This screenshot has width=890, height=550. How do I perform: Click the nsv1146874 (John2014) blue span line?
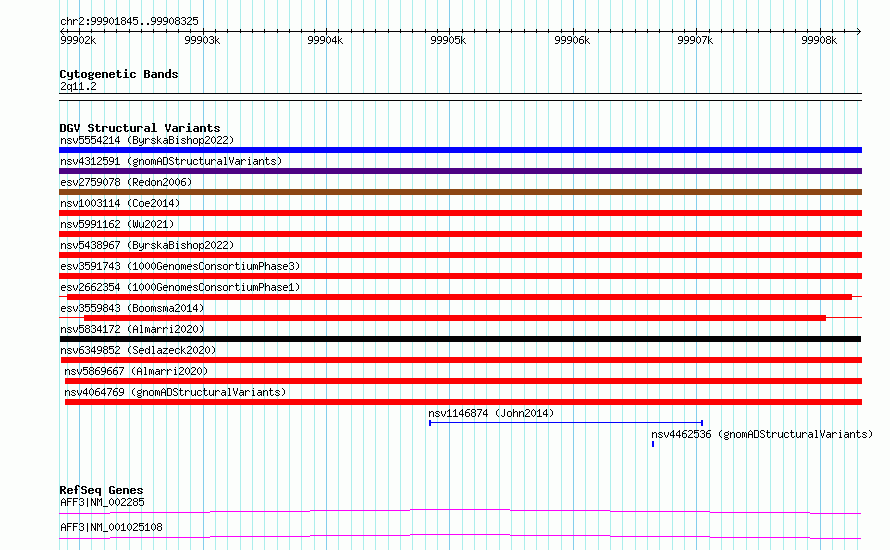click(x=566, y=423)
